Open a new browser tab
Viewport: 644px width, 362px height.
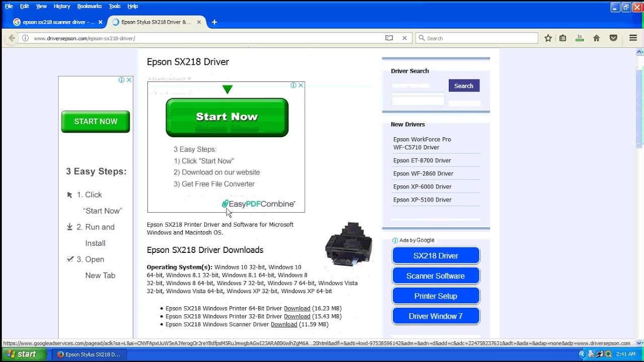214,22
